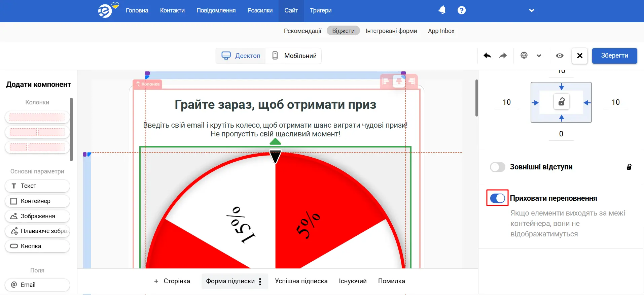Click the heading Грайте зараз, щоб отримати приз
This screenshot has width=644, height=295.
275,105
